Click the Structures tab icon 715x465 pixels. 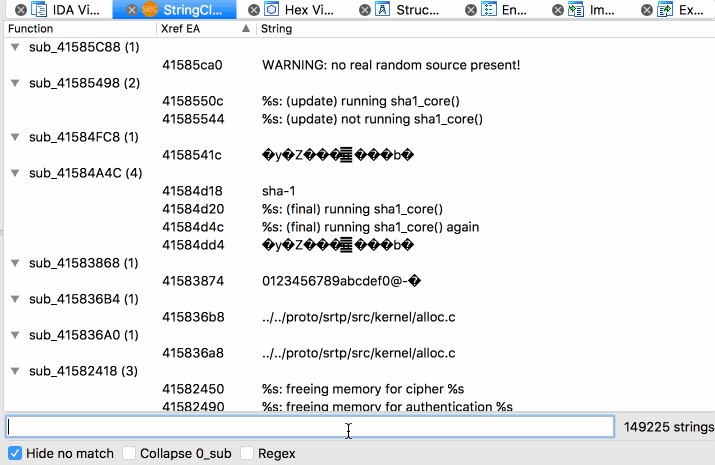[x=383, y=9]
